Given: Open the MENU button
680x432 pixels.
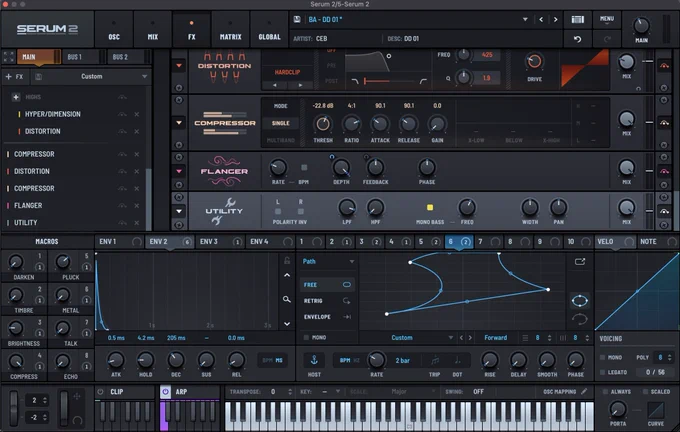Looking at the screenshot, I should [607, 20].
